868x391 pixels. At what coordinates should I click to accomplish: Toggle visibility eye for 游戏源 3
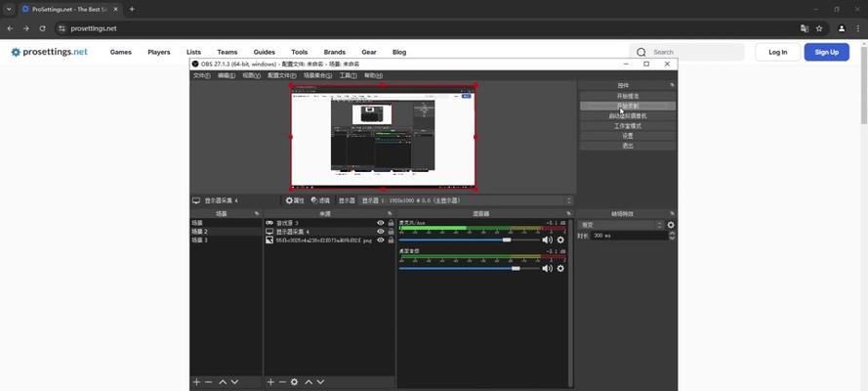(381, 223)
